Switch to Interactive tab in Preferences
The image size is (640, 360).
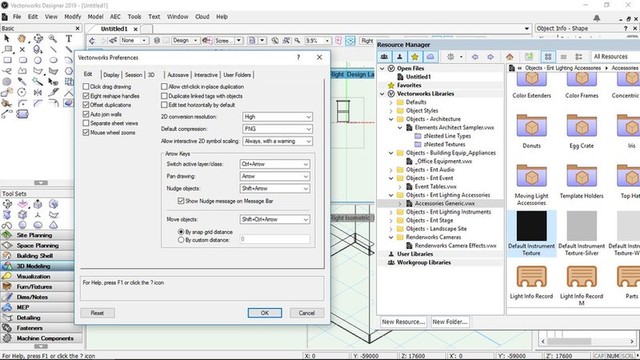(206, 75)
